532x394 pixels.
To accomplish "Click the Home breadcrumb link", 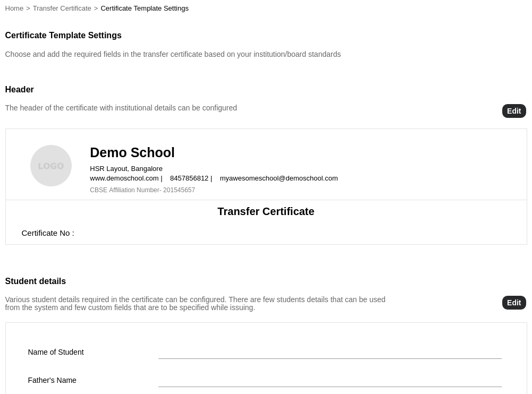I will pyautogui.click(x=14, y=8).
